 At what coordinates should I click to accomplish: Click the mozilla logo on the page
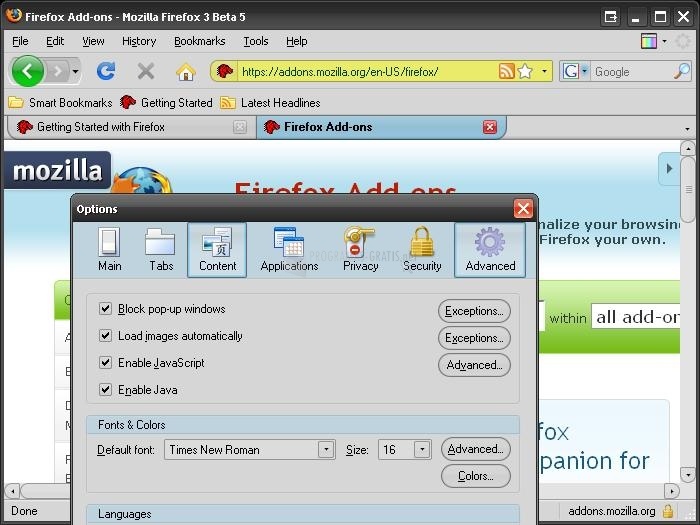[x=58, y=171]
